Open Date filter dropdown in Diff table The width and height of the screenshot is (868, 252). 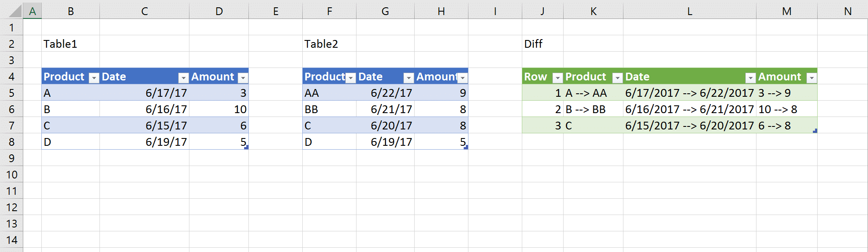[750, 78]
